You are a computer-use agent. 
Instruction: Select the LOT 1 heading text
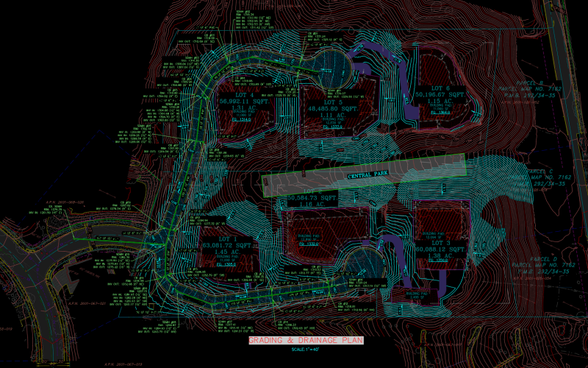[227, 239]
